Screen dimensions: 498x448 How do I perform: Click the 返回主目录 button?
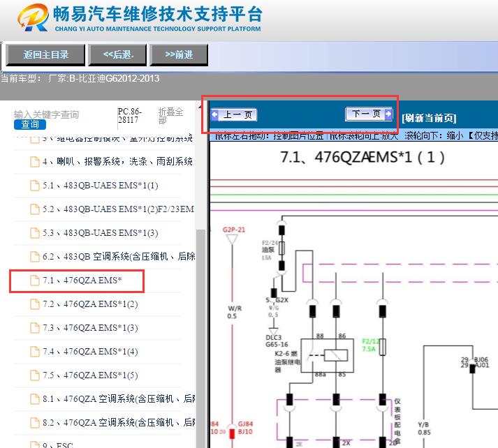(45, 55)
